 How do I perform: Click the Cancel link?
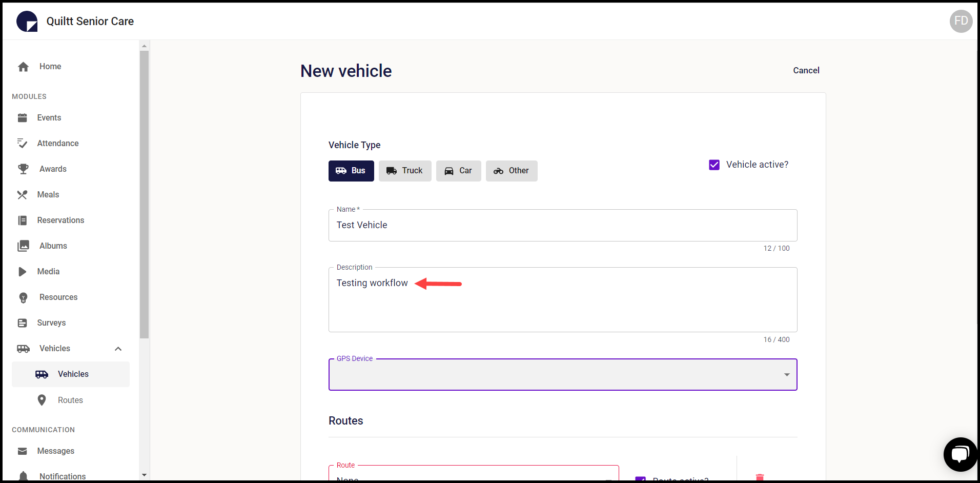coord(806,70)
